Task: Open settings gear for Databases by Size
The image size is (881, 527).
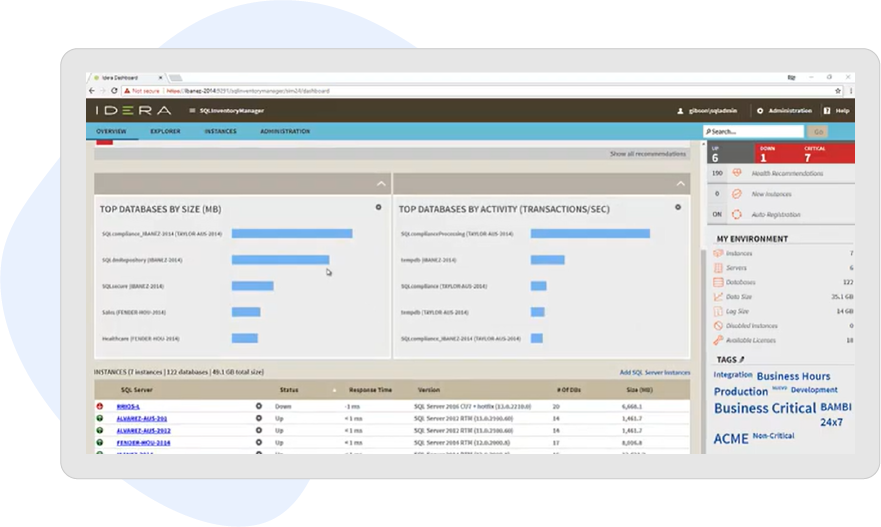Action: pos(379,207)
